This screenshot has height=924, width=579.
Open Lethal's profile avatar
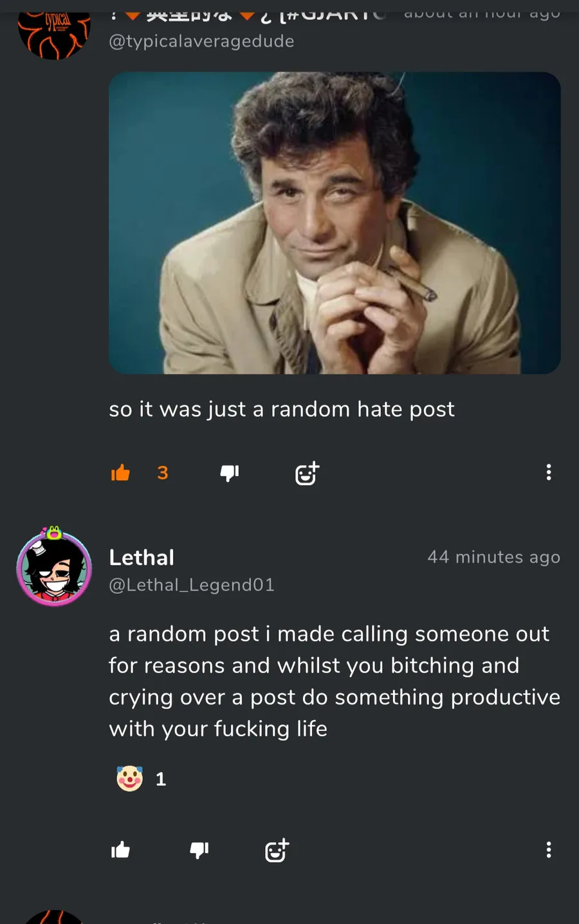pos(54,568)
